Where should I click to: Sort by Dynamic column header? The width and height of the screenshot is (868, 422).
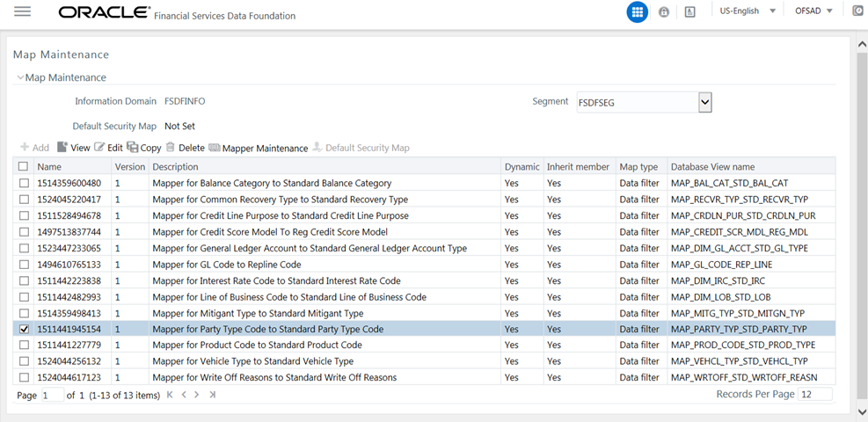click(x=522, y=166)
